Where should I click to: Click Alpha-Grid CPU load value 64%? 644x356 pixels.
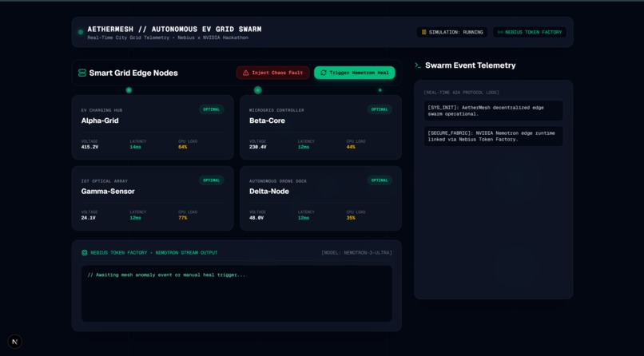pos(183,147)
